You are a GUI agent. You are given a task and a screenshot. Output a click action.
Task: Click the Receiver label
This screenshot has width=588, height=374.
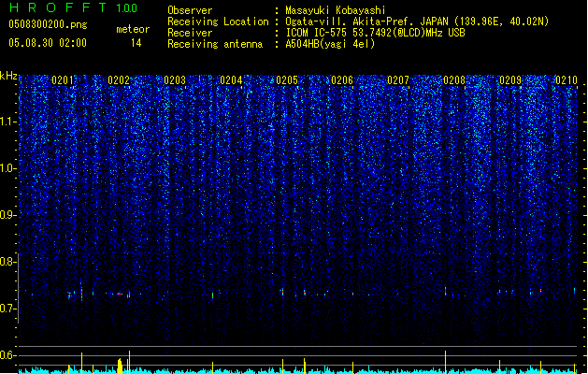pos(190,33)
